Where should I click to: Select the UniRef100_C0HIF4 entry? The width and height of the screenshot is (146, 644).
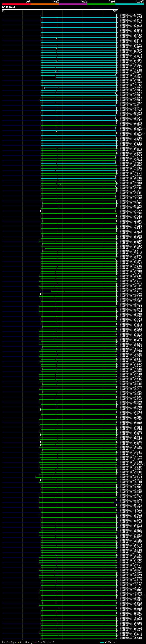pos(131,427)
